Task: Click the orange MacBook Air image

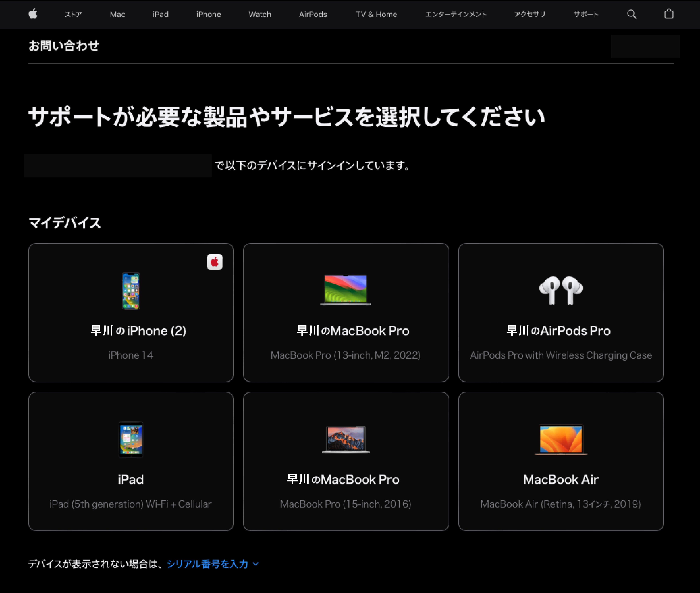Action: click(561, 440)
